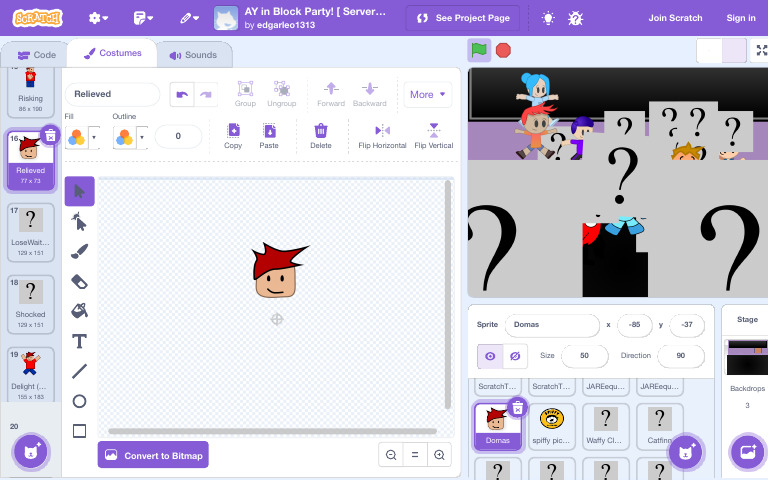Image resolution: width=768 pixels, height=480 pixels.
Task: Delete the Domas sprite
Action: [518, 408]
